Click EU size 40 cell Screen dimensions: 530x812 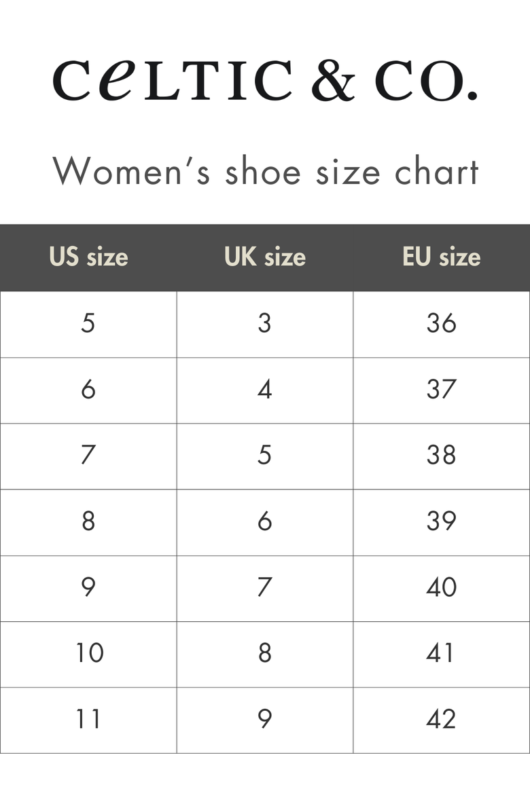pos(442,587)
